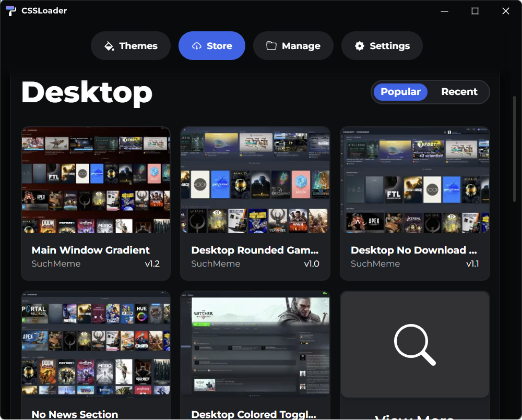
Task: Open Main Window Gradient theme preview
Action: pyautogui.click(x=96, y=179)
